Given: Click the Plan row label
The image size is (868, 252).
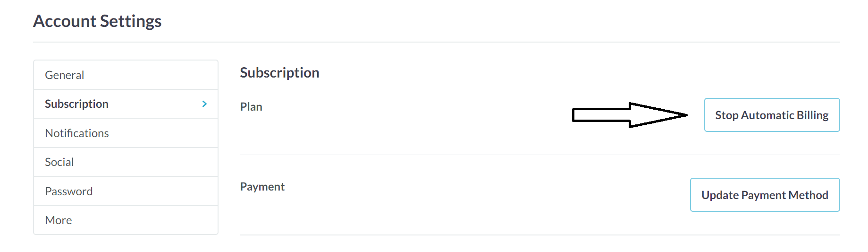Looking at the screenshot, I should click(x=251, y=107).
